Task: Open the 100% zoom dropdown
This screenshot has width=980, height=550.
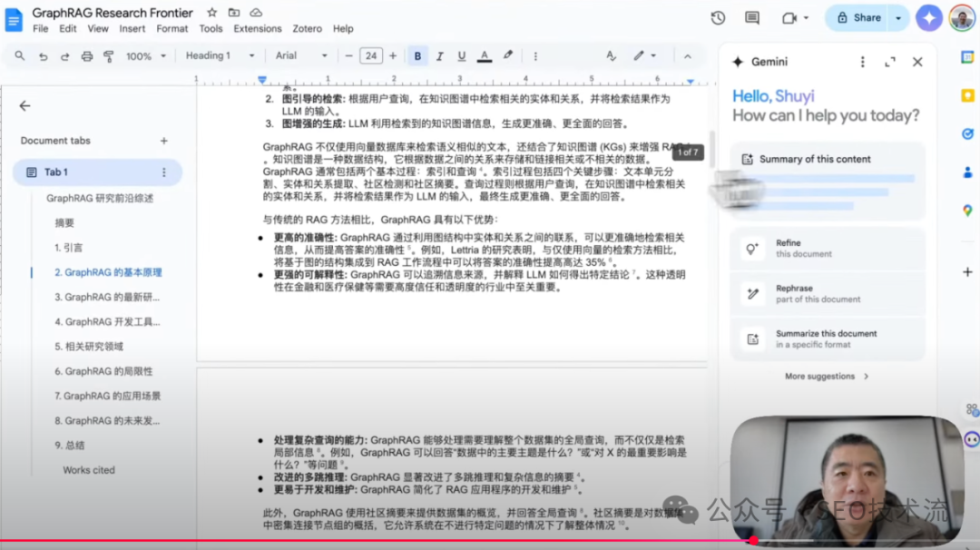Action: coord(144,56)
